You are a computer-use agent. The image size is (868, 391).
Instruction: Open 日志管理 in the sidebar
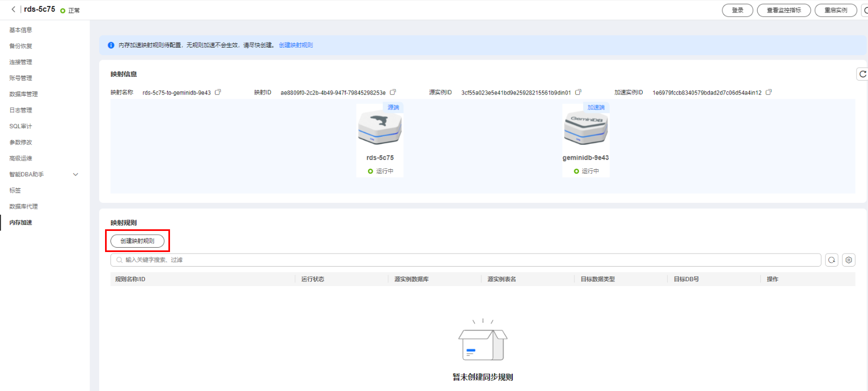[x=21, y=110]
